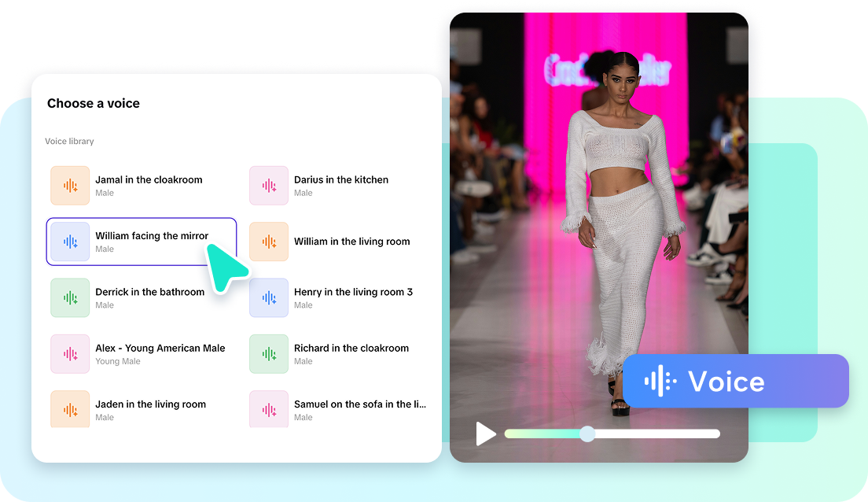
Task: Click the orange waveform icon for Jamal in the cloakroom
Action: (x=70, y=186)
